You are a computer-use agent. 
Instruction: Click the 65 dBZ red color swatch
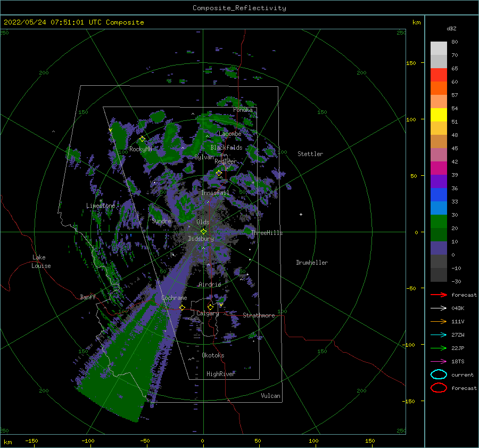point(439,75)
